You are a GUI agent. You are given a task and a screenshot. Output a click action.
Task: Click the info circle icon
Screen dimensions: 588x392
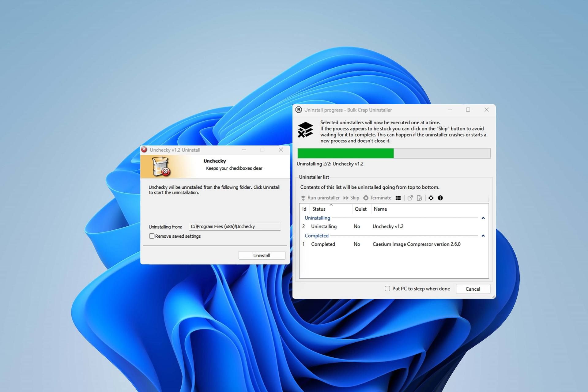(x=440, y=198)
